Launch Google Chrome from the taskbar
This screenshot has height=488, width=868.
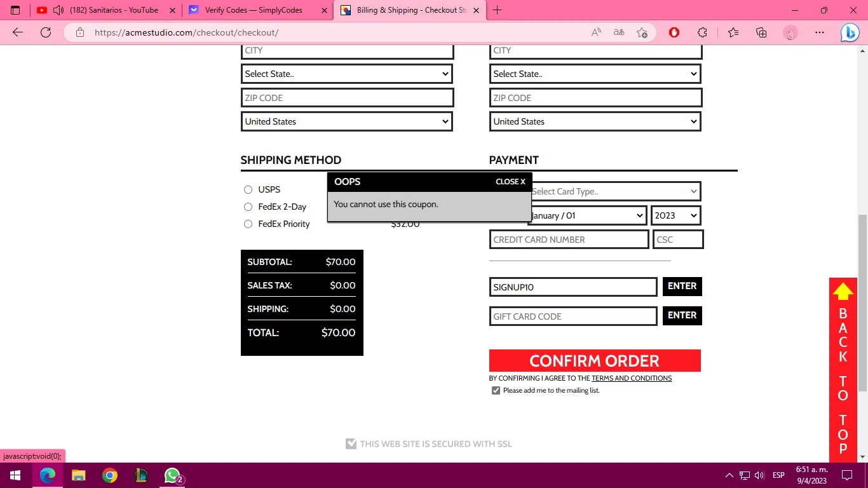110,475
